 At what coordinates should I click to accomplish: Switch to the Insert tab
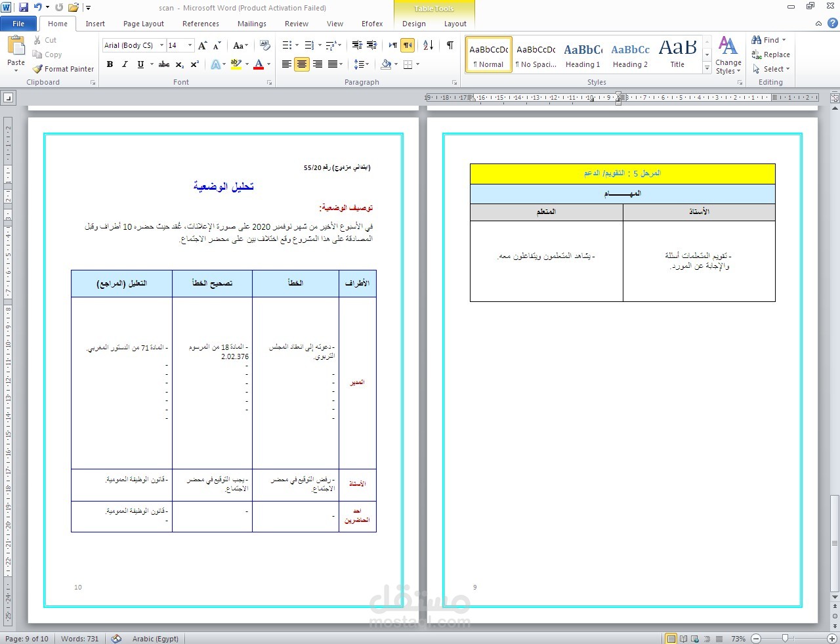click(x=95, y=24)
